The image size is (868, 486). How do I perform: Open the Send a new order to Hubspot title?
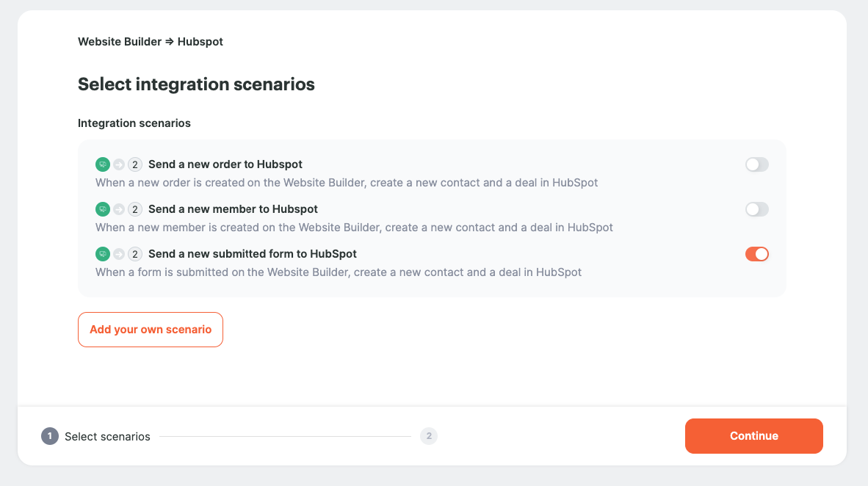(x=225, y=164)
